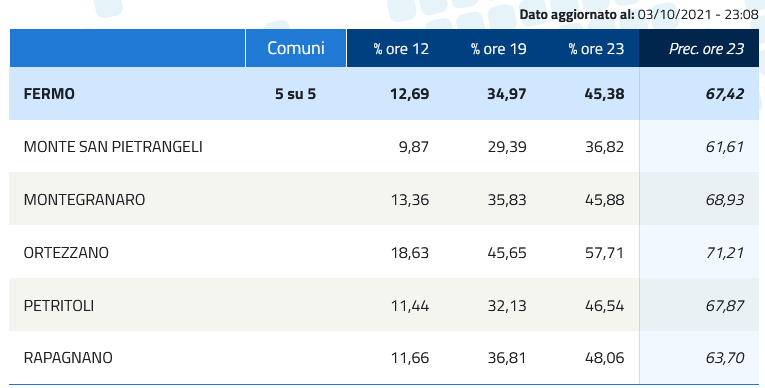The image size is (765, 388).
Task: Click the 5 su 5 count
Action: click(296, 94)
